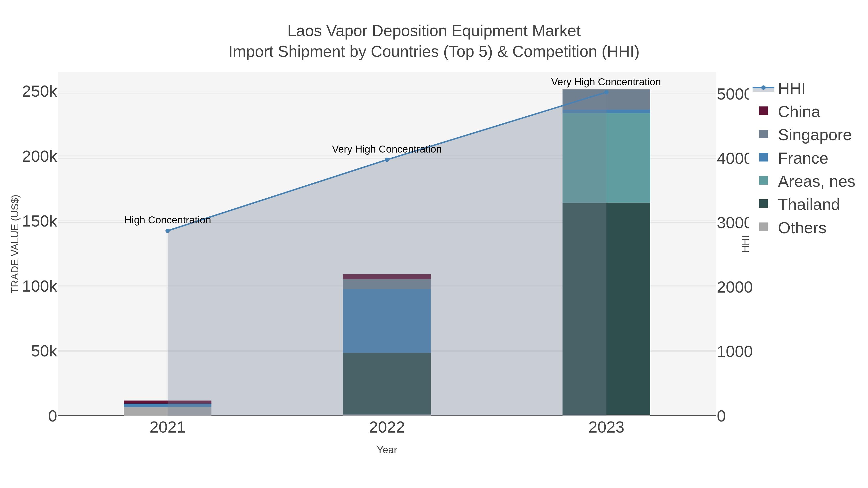Viewport: 868px width, 488px height.
Task: Click the chart title 'Laos Vapor Deposition Equipment Market'
Action: (434, 31)
